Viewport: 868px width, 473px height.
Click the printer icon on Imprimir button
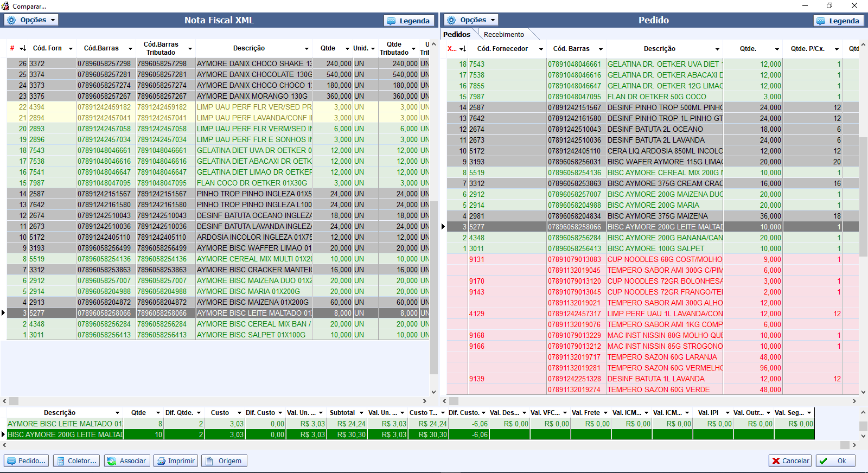161,461
